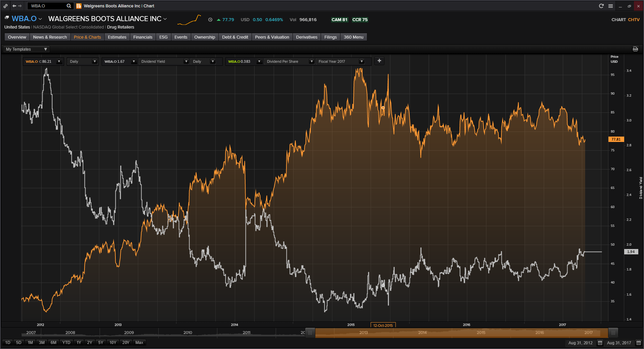Open the start date calendar picker
644x349 pixels.
600,343
